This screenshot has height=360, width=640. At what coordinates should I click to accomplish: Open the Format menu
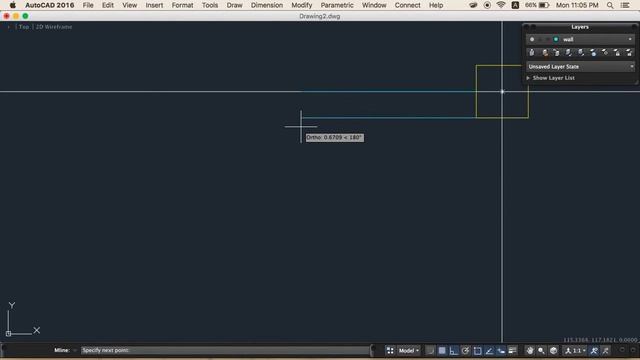[182, 5]
